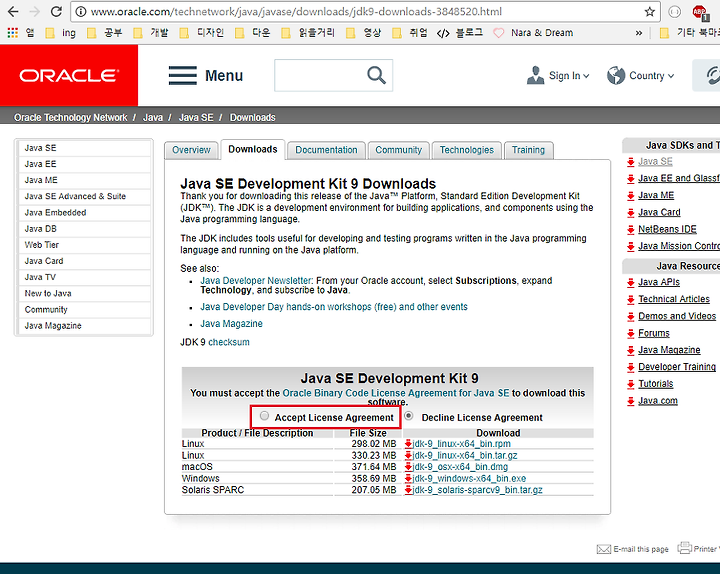Image resolution: width=720 pixels, height=574 pixels.
Task: Download jdk-9_osx-x64_bin.dmg
Action: click(x=460, y=467)
